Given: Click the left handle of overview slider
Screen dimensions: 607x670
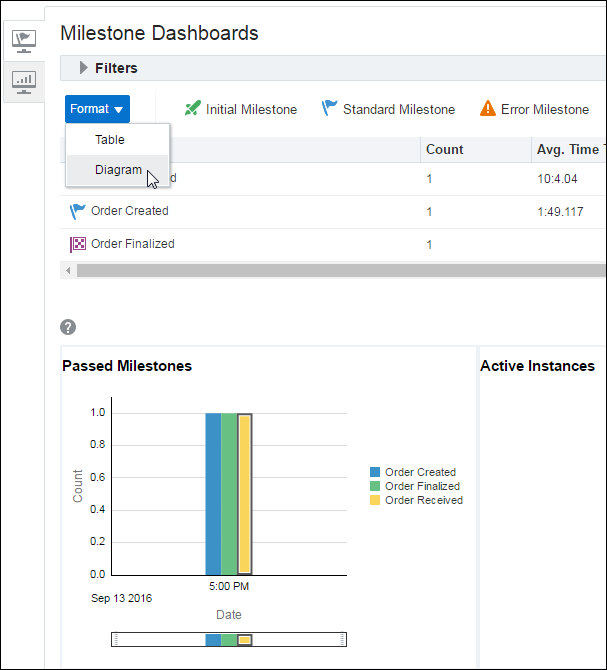Looking at the screenshot, I should (x=116, y=640).
